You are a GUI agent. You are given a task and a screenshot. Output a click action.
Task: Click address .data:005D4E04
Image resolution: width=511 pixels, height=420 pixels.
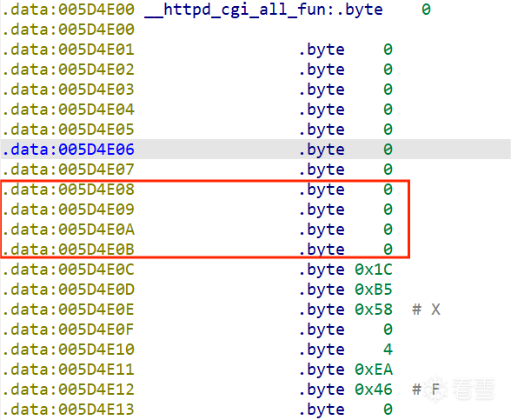click(x=69, y=110)
